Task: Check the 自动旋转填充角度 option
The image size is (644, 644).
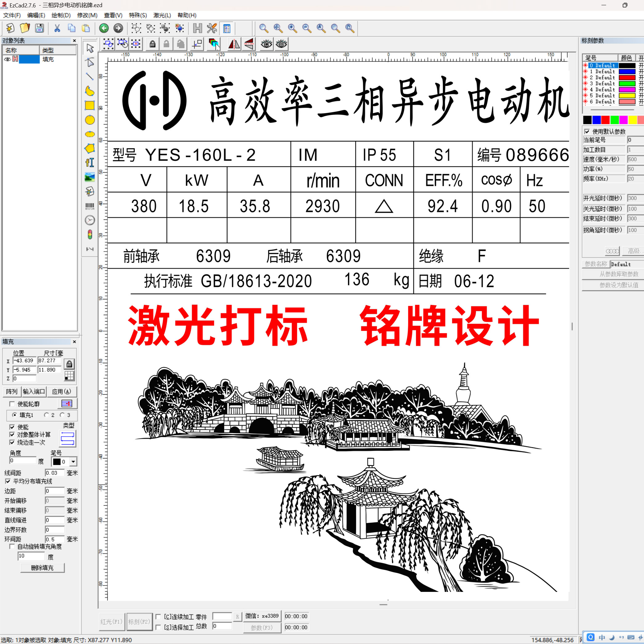Action: (12, 546)
